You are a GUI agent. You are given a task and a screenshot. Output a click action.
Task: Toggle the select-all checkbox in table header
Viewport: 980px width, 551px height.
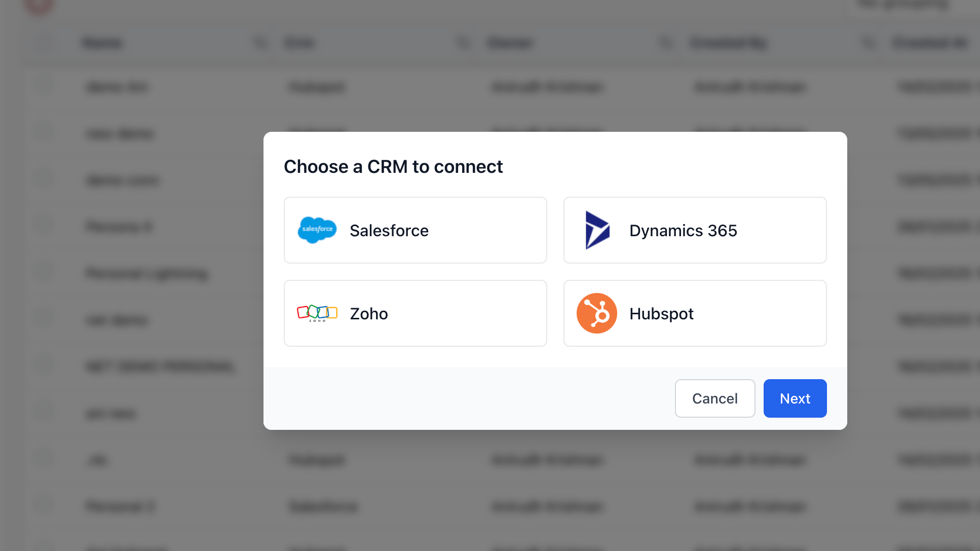44,43
